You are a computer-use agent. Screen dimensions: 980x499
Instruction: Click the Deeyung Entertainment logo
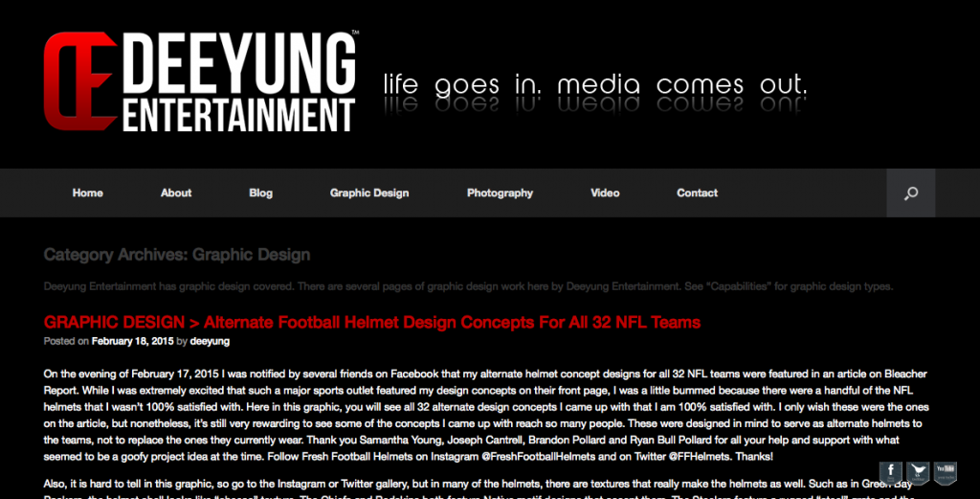click(201, 81)
